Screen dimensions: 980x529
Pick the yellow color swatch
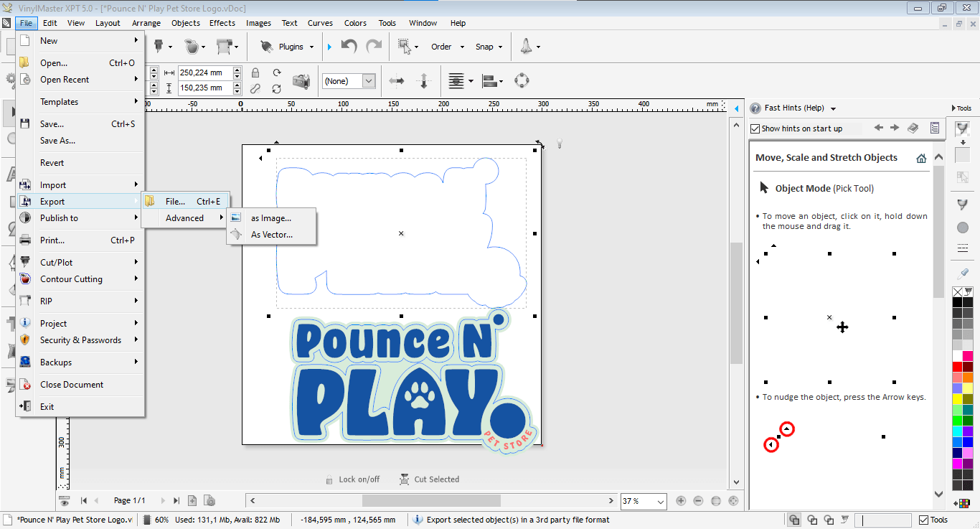pos(957,399)
